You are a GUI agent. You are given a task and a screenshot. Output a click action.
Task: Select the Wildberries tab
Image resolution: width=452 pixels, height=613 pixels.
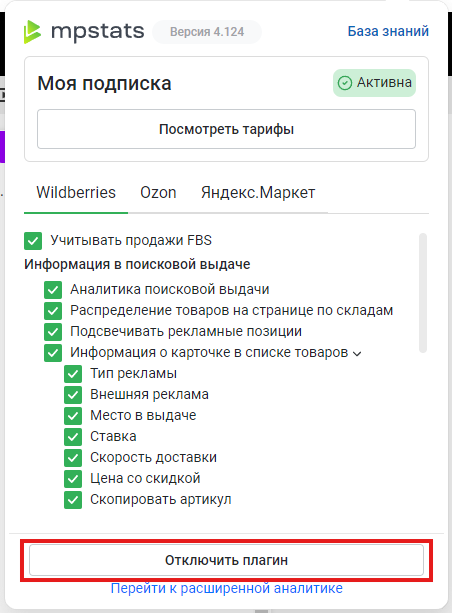[76, 193]
